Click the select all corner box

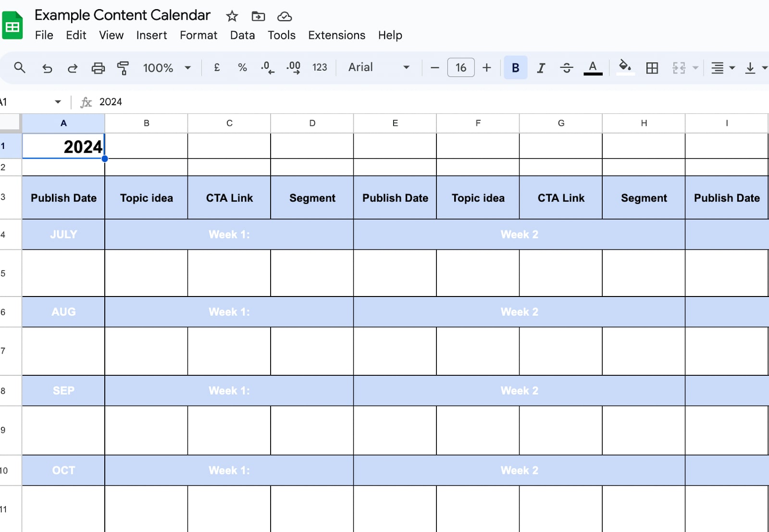pos(11,123)
